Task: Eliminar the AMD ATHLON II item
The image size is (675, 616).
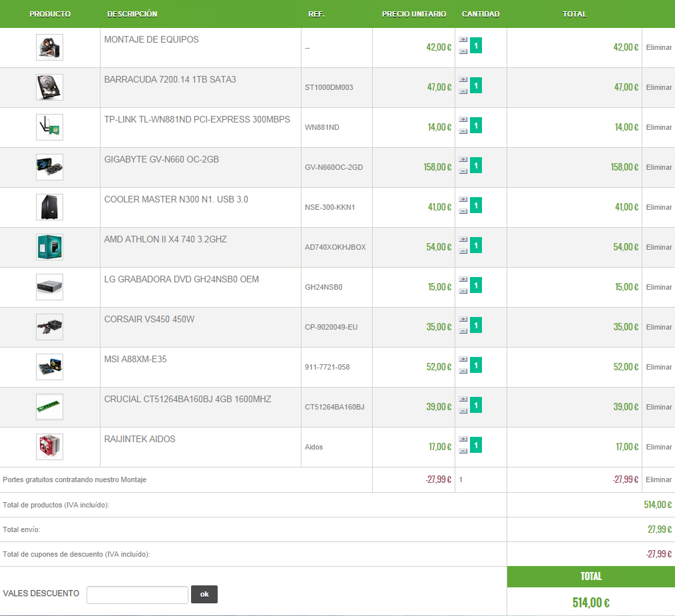Action: point(658,247)
